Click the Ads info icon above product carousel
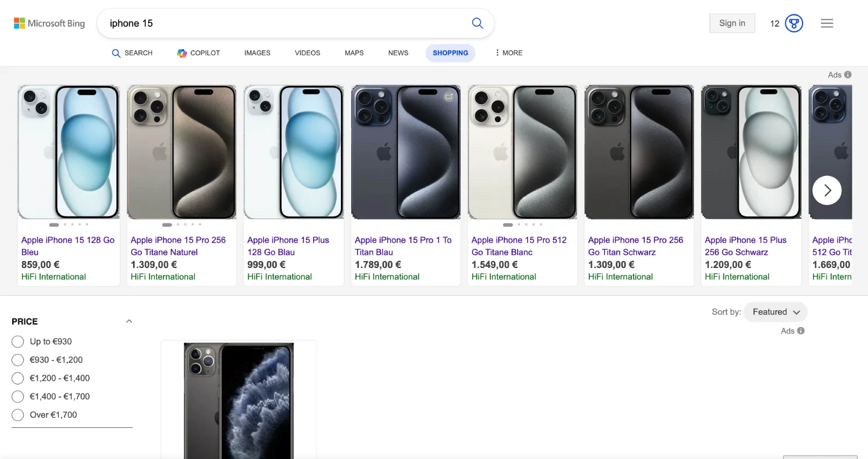Image resolution: width=868 pixels, height=459 pixels. (x=848, y=75)
